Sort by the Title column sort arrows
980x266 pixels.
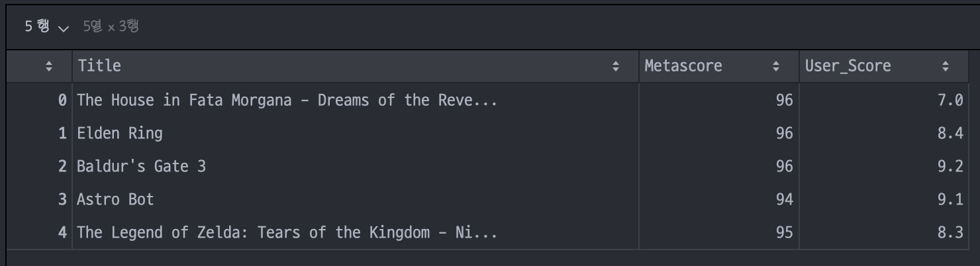coord(616,66)
